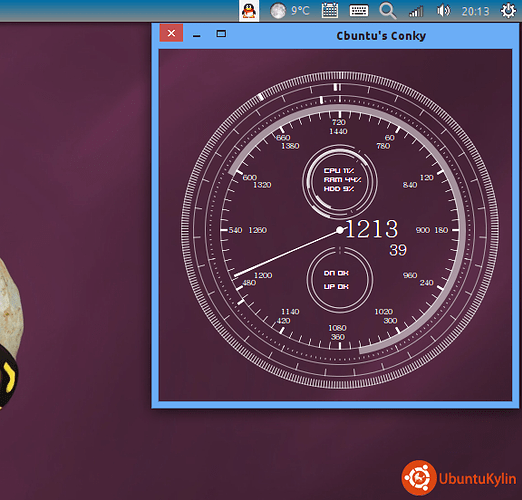Open the keyboard input method indicator

pyautogui.click(x=359, y=11)
